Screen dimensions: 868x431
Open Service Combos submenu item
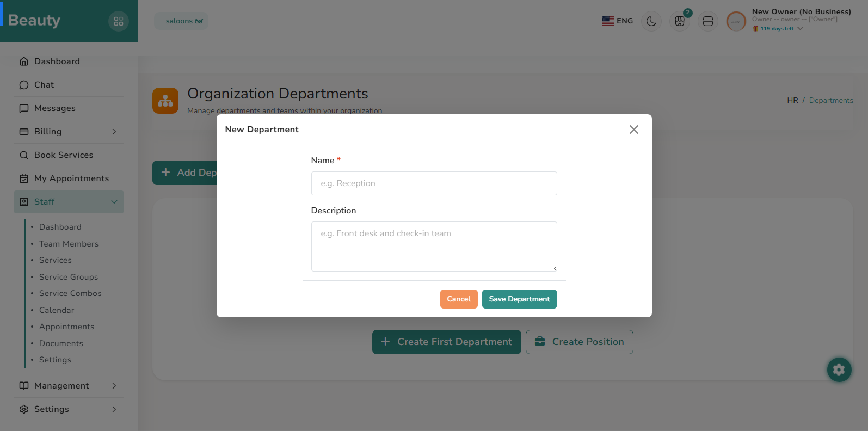pyautogui.click(x=70, y=293)
